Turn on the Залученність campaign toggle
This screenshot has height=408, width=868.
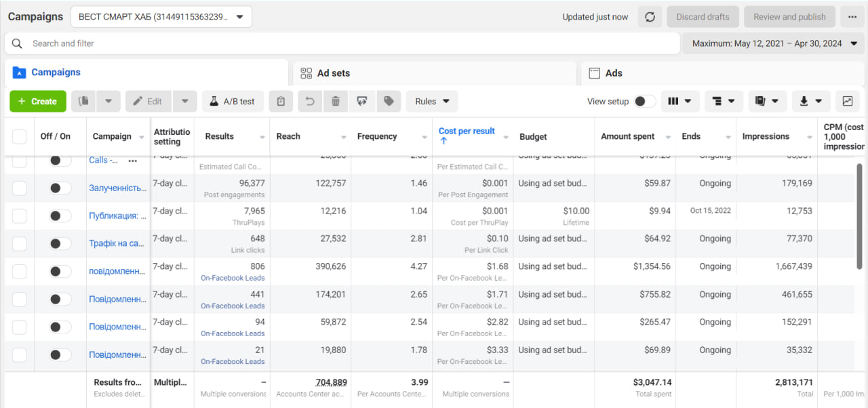(x=60, y=188)
